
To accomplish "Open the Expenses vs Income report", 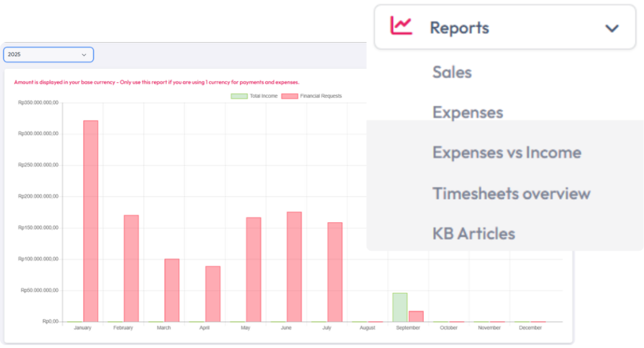I will click(x=506, y=153).
